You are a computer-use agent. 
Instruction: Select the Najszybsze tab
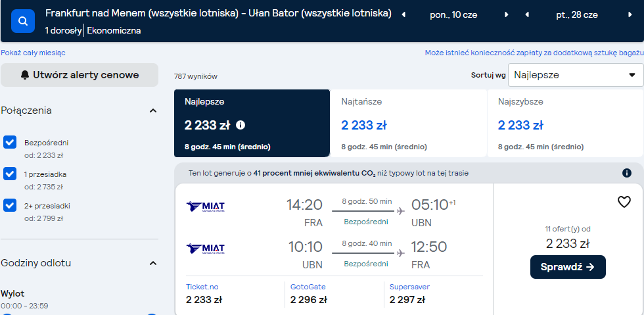coord(565,124)
